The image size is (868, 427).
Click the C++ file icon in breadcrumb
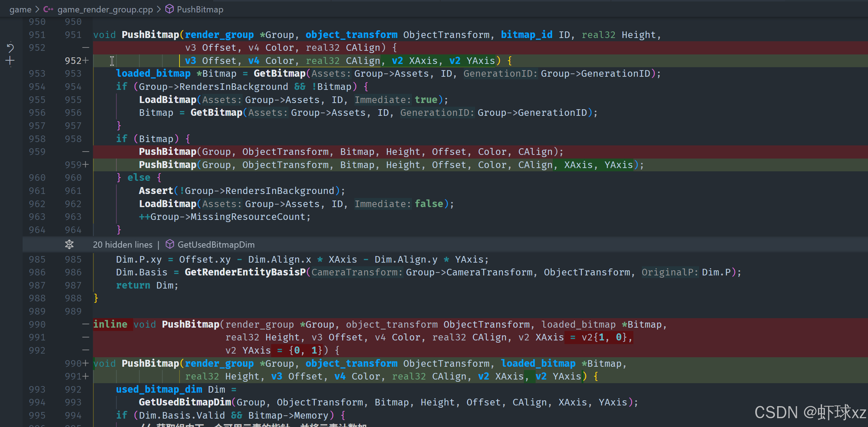point(48,9)
